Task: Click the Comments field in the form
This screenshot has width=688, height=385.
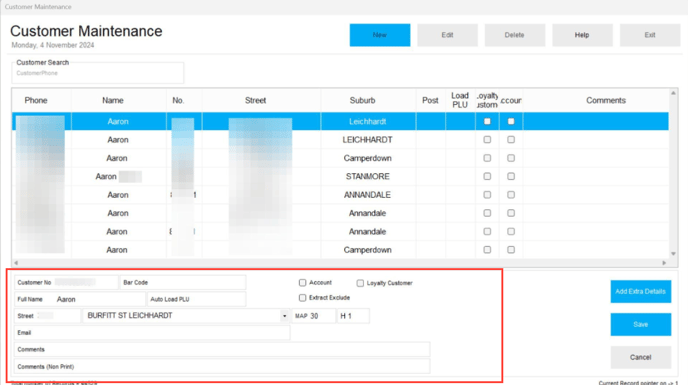Action: coord(222,349)
